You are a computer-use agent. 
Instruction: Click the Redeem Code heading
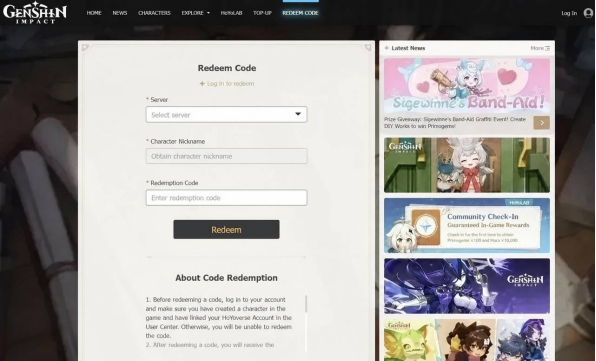click(227, 68)
